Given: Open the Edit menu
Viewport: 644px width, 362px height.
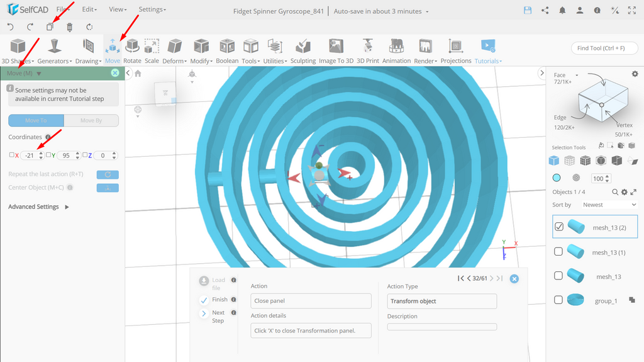Looking at the screenshot, I should 89,9.
